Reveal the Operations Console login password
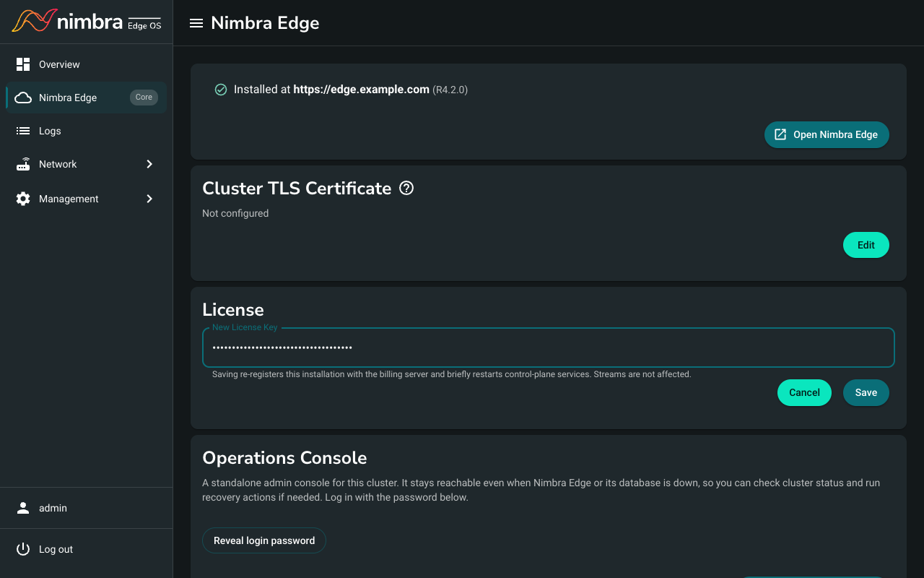This screenshot has width=924, height=578. [x=264, y=540]
